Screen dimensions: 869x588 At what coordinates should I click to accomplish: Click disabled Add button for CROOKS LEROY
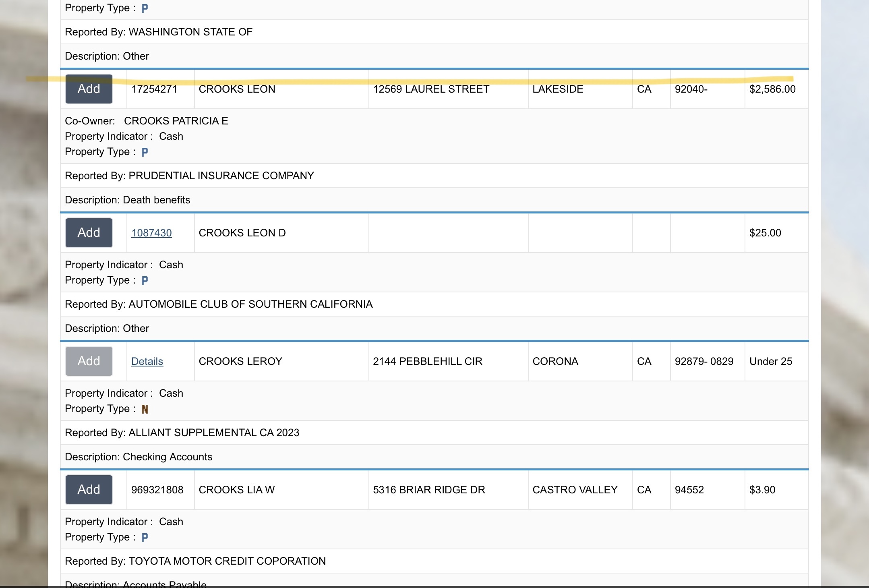(89, 361)
